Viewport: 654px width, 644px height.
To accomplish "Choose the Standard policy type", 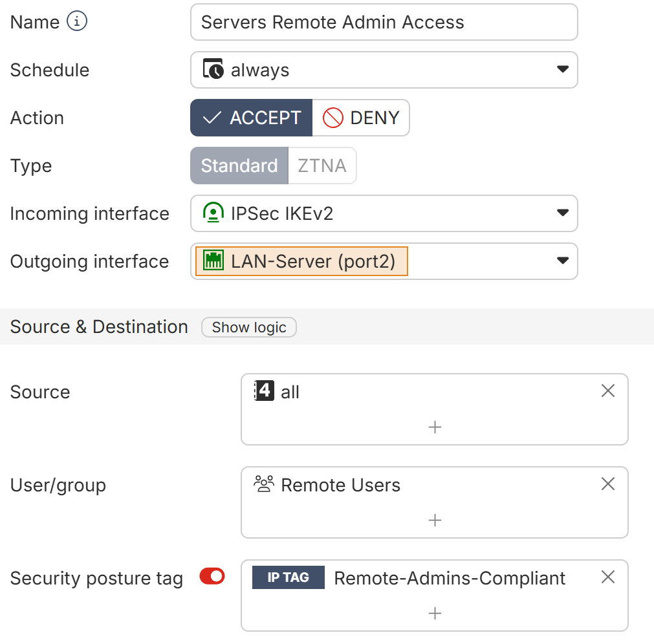I will tap(239, 166).
